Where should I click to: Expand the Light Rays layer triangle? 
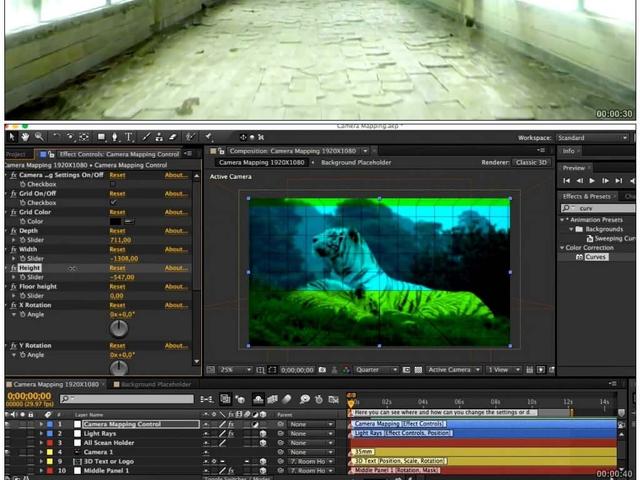pyautogui.click(x=41, y=433)
